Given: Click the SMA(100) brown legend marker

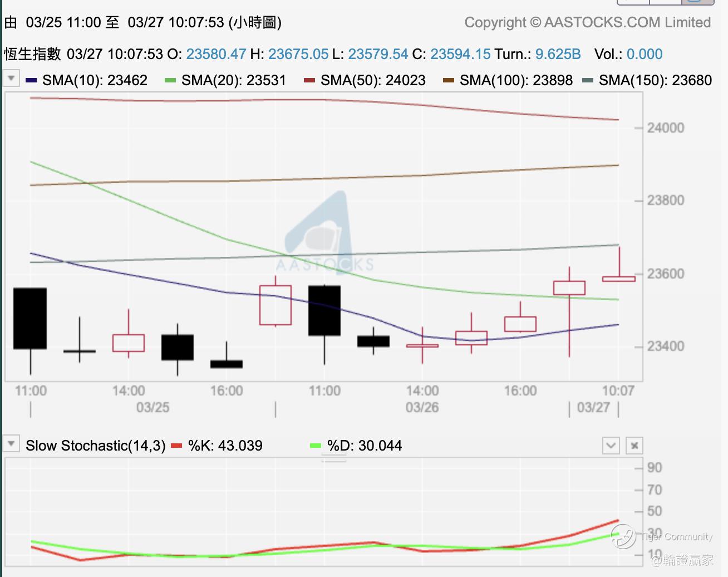Looking at the screenshot, I should coord(449,81).
